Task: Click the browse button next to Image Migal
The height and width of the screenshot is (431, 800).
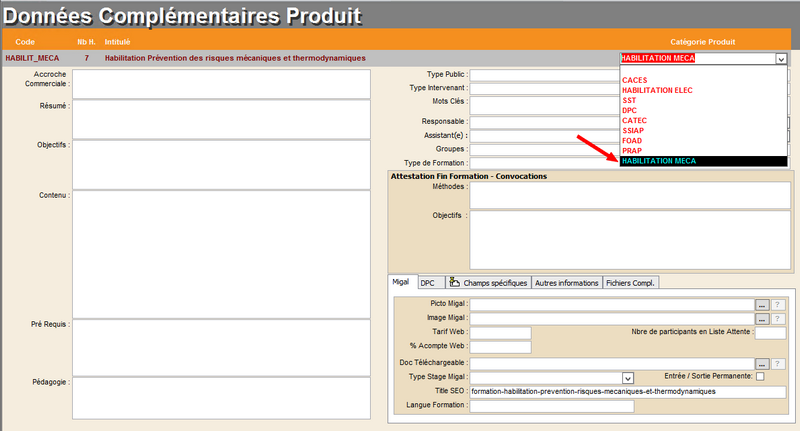Action: (x=761, y=318)
